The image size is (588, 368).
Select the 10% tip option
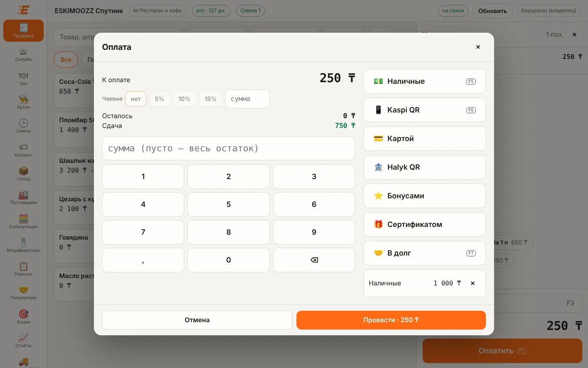click(x=184, y=99)
